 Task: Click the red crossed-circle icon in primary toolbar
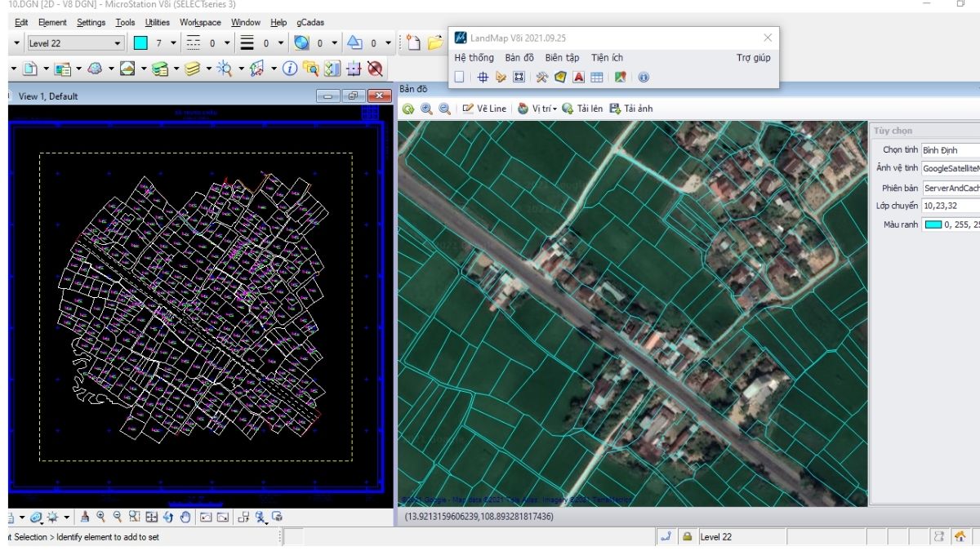(x=375, y=69)
